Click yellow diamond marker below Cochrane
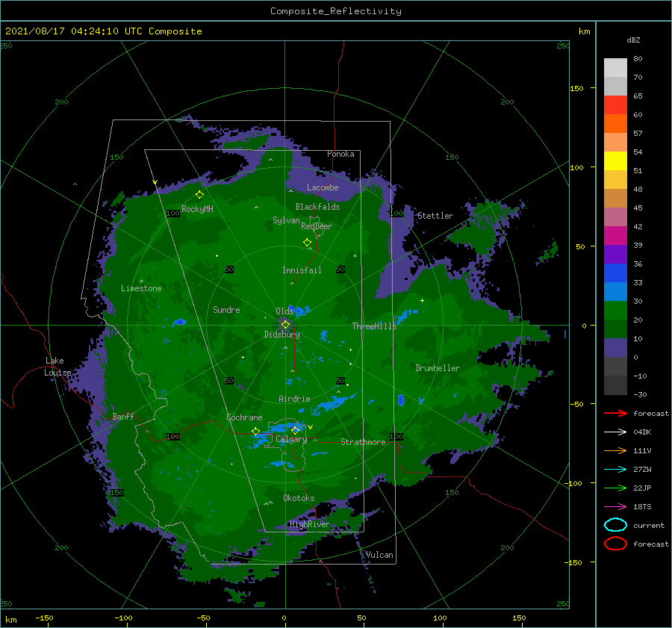This screenshot has width=672, height=628. click(x=255, y=431)
